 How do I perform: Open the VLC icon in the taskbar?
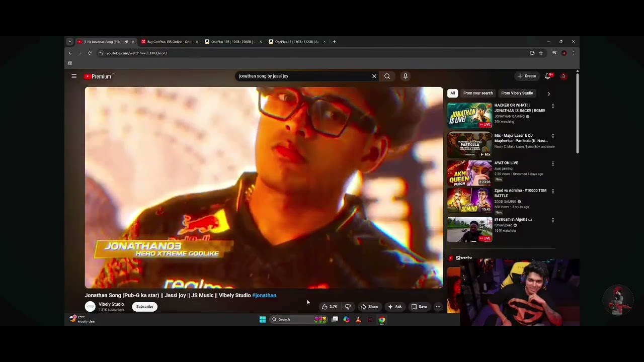tap(358, 320)
